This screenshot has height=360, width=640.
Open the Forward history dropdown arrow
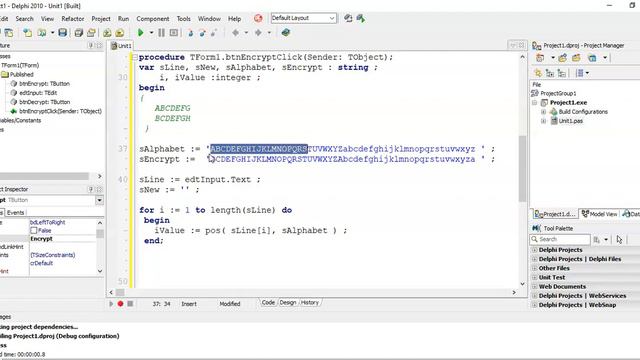(x=269, y=33)
